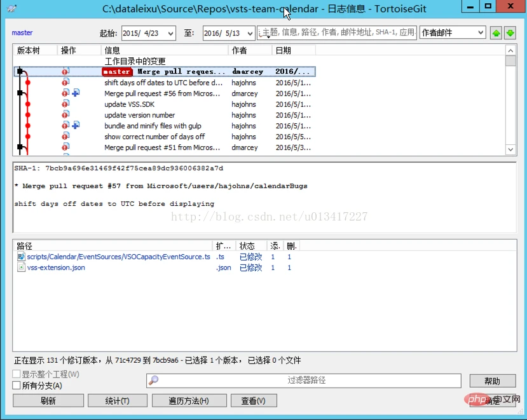Click the master branch link

(x=22, y=32)
